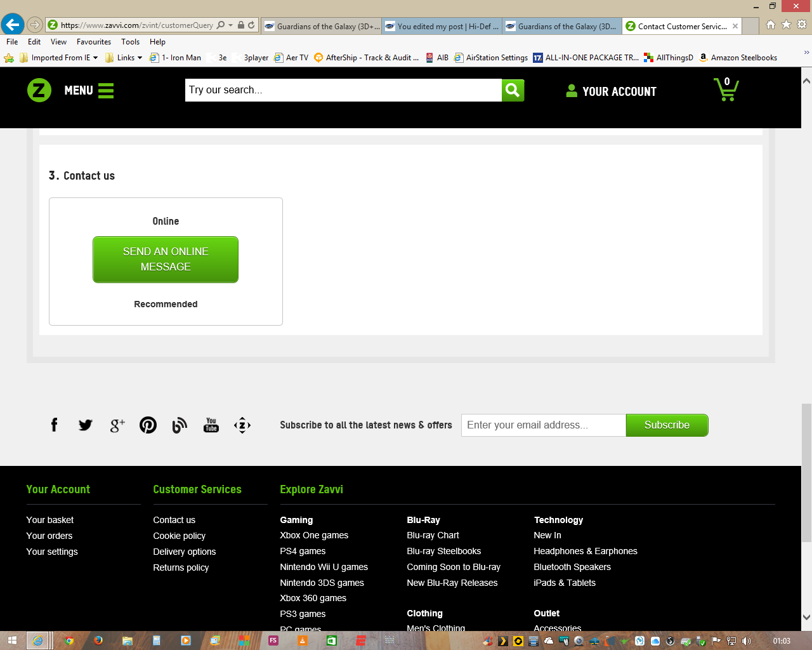Open the Tools menu
Viewport: 812px width, 650px height.
[131, 42]
